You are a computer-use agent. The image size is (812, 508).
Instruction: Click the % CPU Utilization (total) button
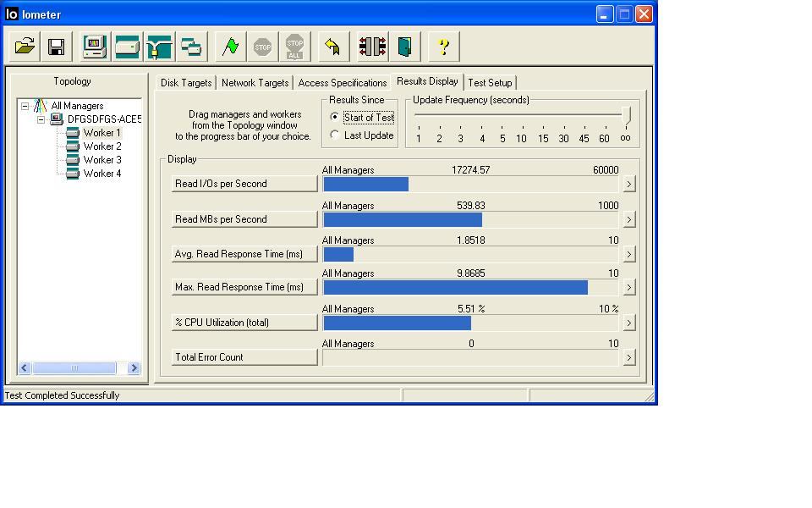244,323
